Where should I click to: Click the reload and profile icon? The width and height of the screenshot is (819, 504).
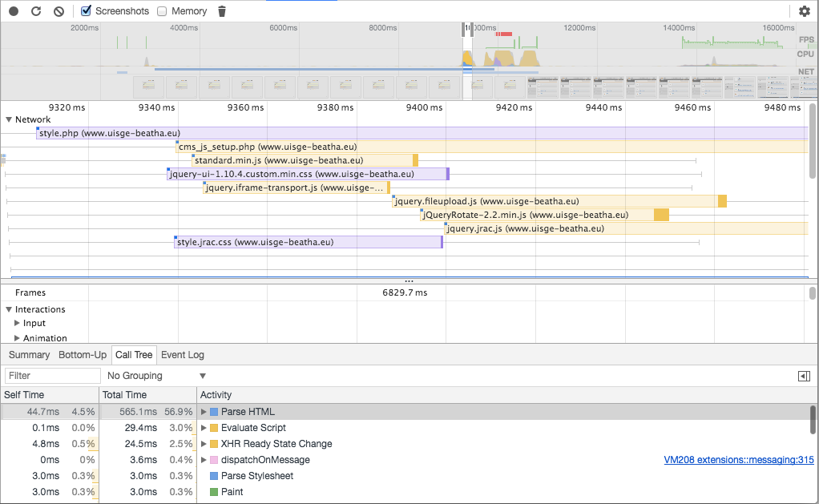pos(36,11)
